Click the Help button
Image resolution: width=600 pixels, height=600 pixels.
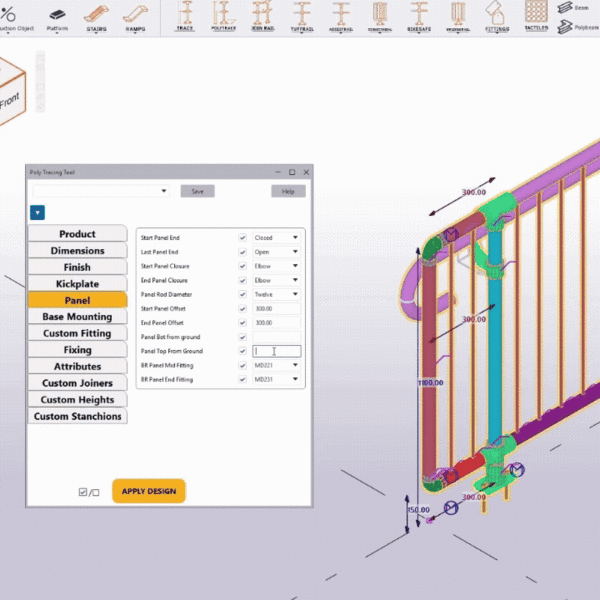(x=288, y=191)
